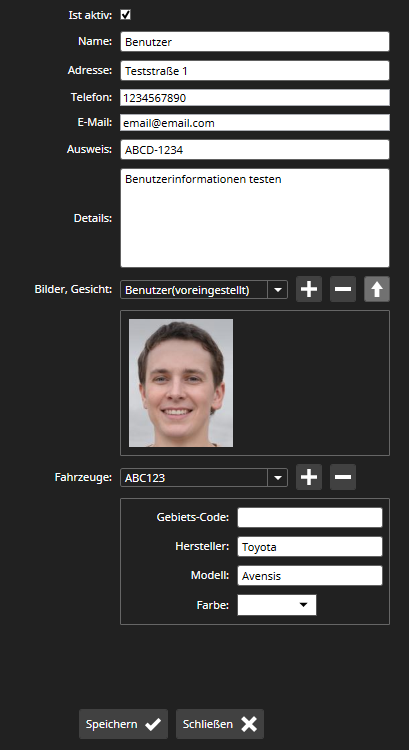Click inside the Details text area
The height and width of the screenshot is (750, 409).
click(255, 218)
